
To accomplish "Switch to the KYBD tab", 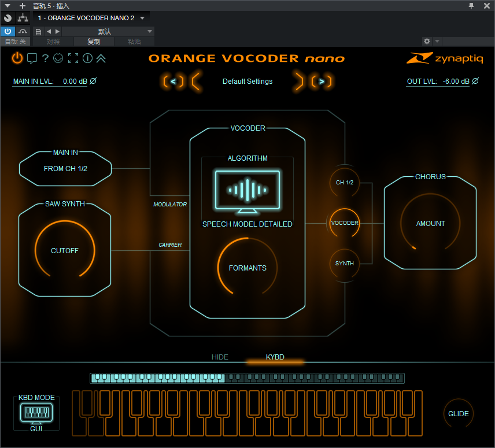I will click(275, 357).
